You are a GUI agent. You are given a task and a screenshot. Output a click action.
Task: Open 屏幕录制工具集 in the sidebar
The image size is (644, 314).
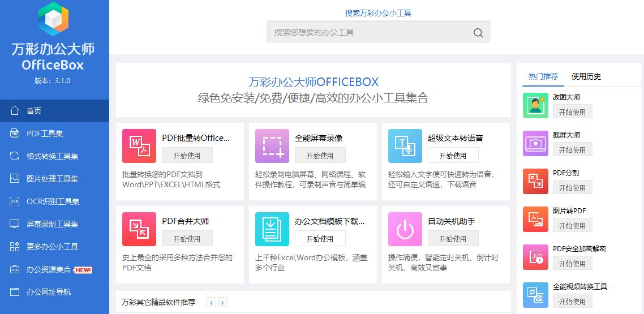click(x=55, y=223)
